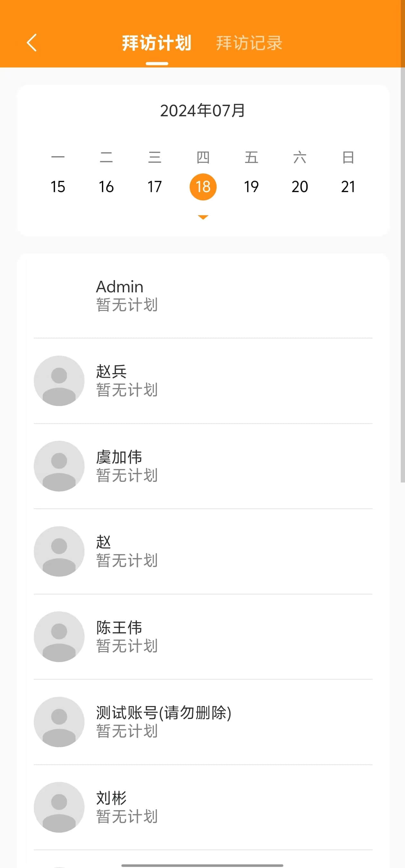Screen dimensions: 405x868
Task: Click the vertical scrollbar on right edge
Action: click(x=402, y=270)
